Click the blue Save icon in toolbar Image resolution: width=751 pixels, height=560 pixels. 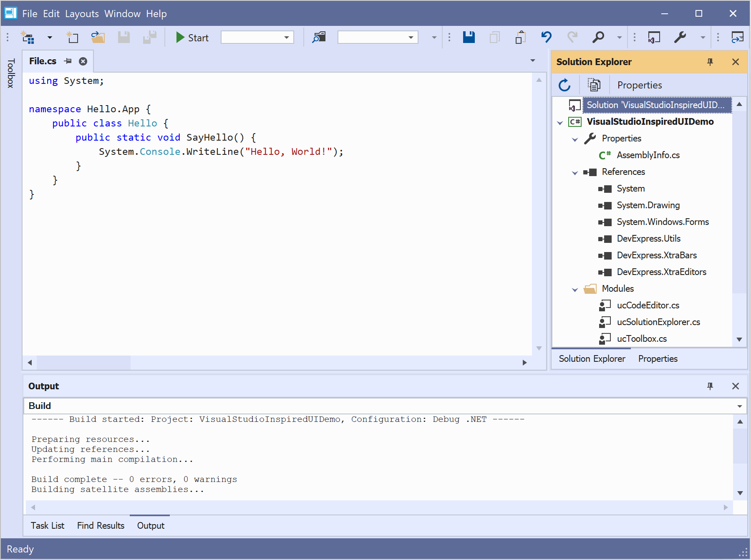tap(469, 38)
